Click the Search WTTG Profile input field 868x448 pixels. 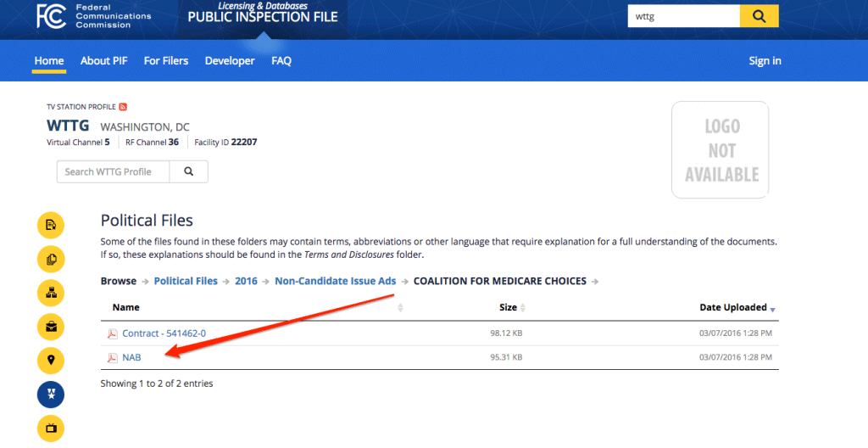point(113,171)
